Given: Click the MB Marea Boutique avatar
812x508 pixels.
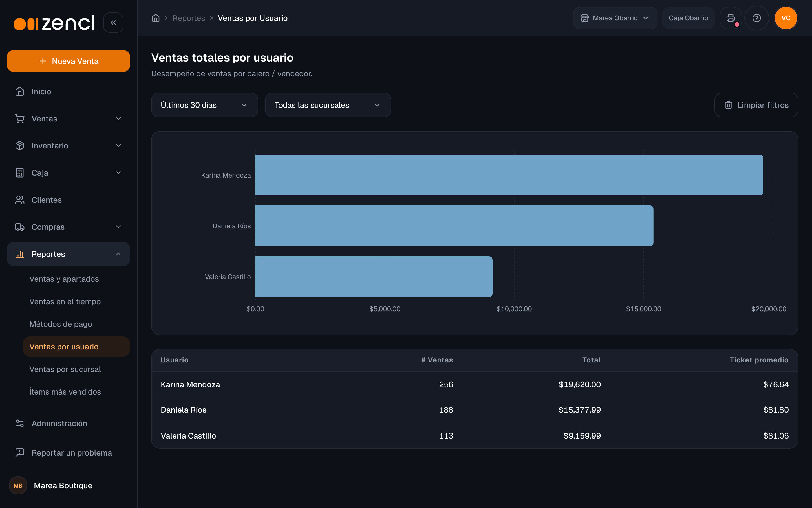Looking at the screenshot, I should click(18, 485).
